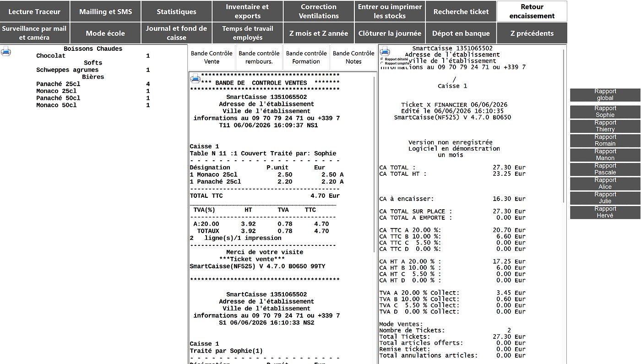Go to Inventaire et exports
The height and width of the screenshot is (364, 641).
[248, 11]
